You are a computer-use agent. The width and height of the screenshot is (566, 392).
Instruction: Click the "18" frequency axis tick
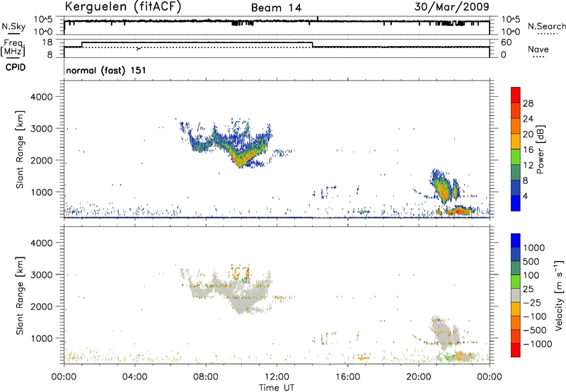click(47, 42)
